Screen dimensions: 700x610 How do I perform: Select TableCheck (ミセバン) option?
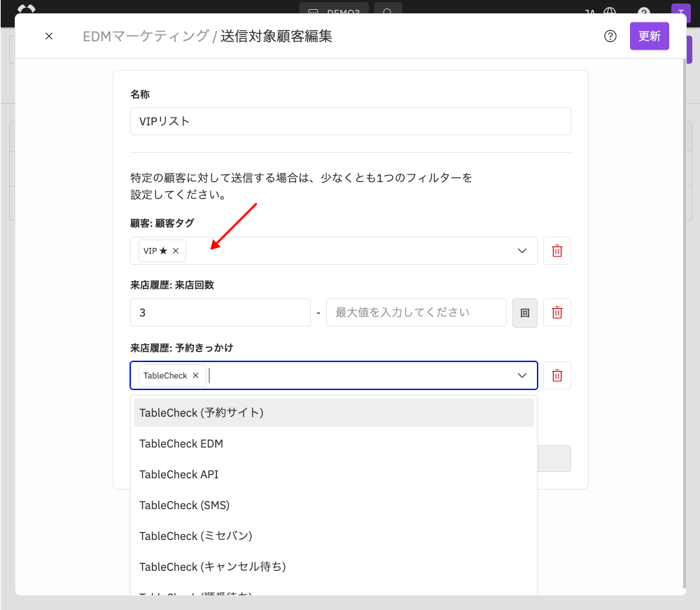tap(333, 536)
